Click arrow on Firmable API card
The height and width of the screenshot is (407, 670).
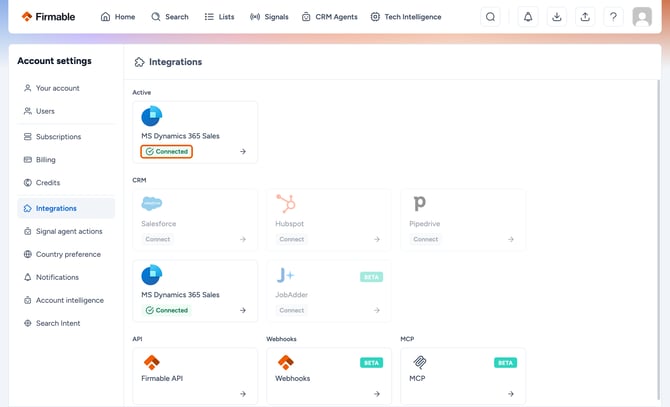click(243, 394)
